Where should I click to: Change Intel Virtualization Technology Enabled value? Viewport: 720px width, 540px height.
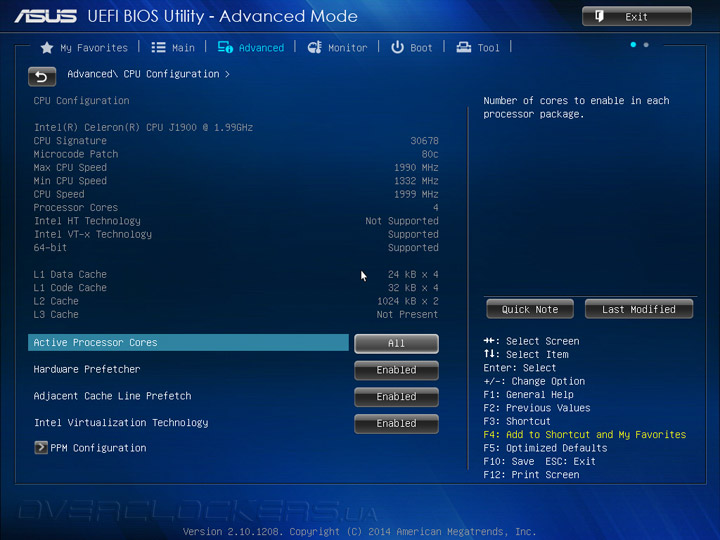coord(396,423)
